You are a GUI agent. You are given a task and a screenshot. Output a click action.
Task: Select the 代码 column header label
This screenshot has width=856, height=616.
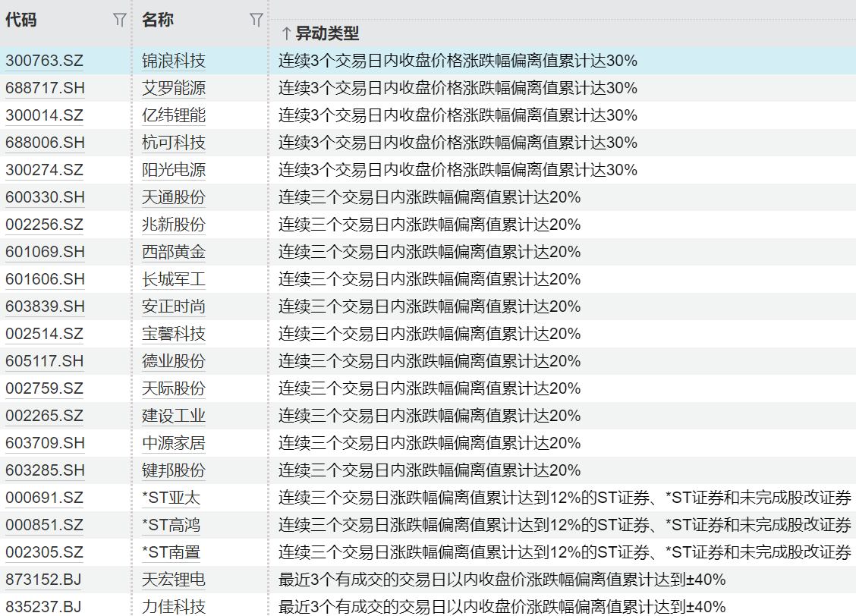pyautogui.click(x=21, y=20)
